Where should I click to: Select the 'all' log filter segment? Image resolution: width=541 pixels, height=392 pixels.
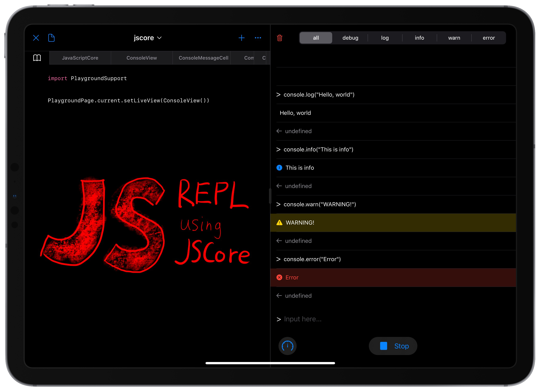[316, 38]
